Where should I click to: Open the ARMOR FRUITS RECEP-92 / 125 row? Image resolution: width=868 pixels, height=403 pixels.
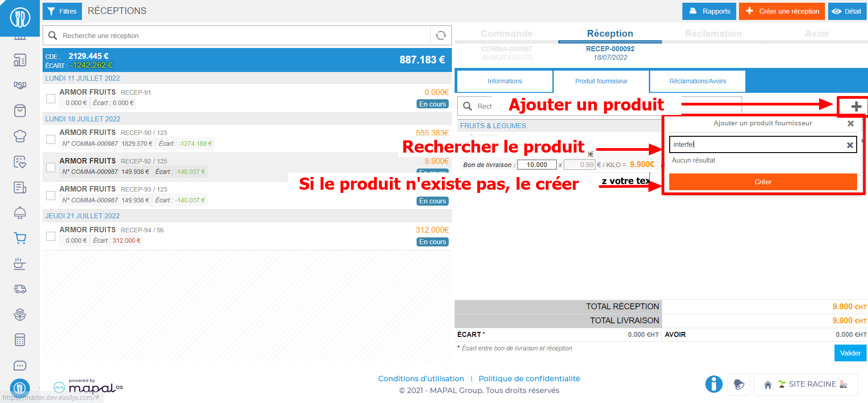247,167
